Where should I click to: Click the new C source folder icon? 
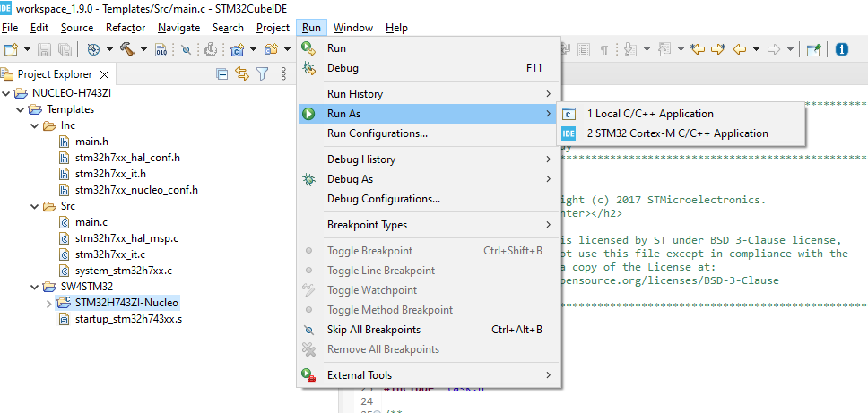tap(238, 50)
